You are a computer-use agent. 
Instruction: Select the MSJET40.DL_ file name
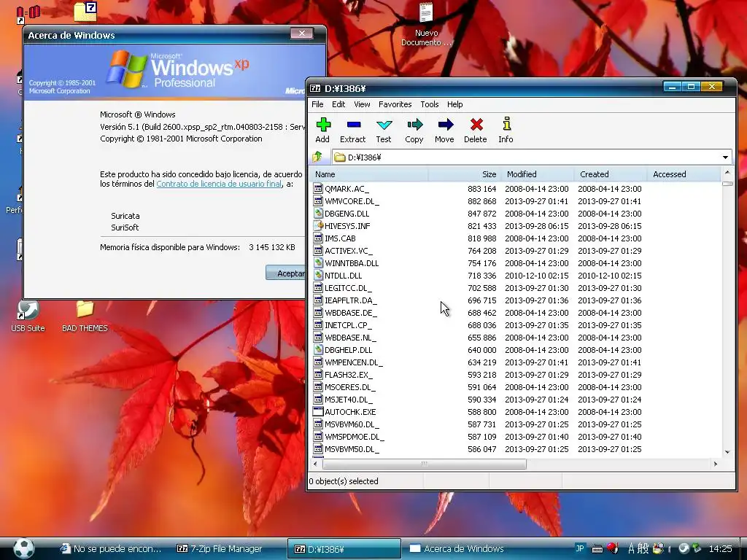349,399
